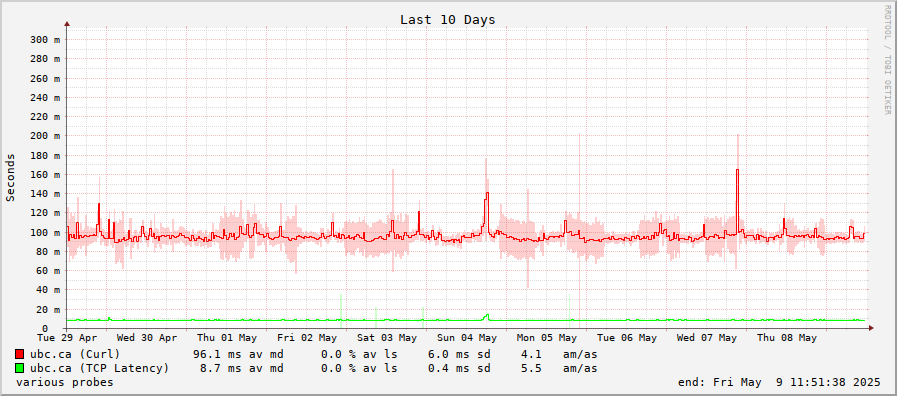897x396 pixels.
Task: Click the '4.1 am/as' Curl value
Action: click(559, 354)
